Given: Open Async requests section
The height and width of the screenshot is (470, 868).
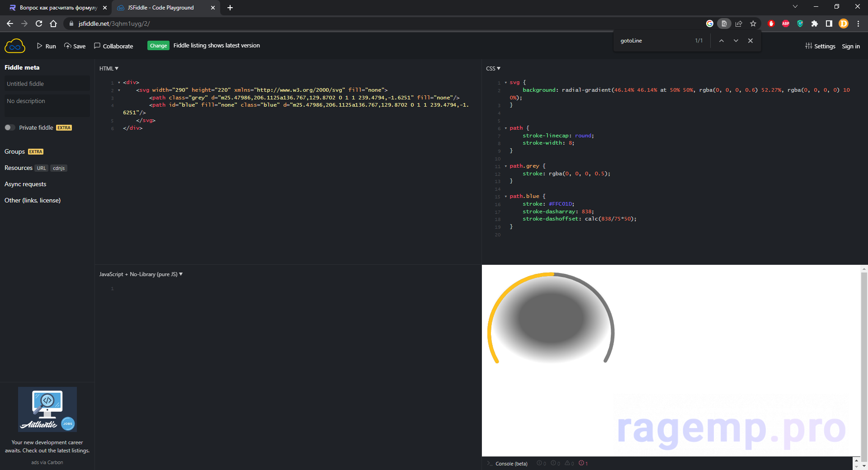Looking at the screenshot, I should pyautogui.click(x=25, y=184).
